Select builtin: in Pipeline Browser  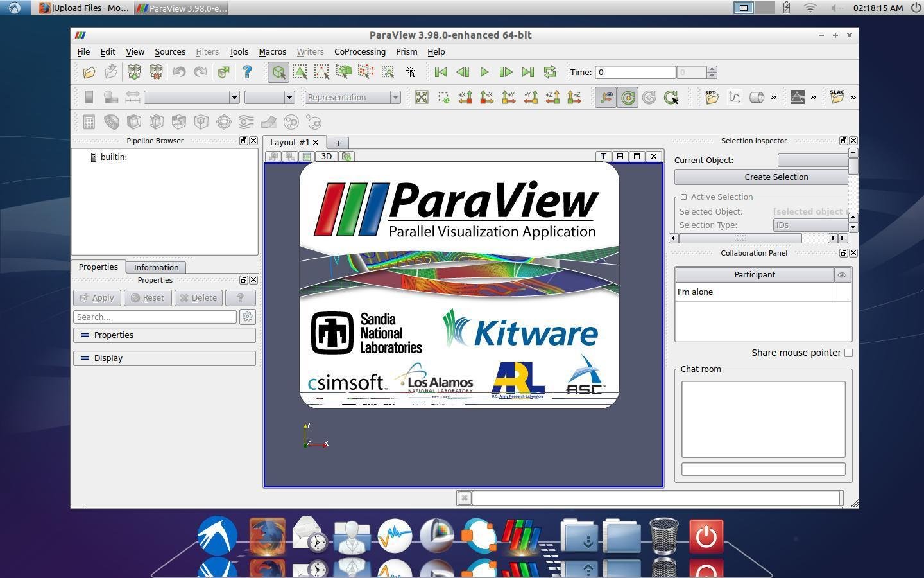(114, 157)
